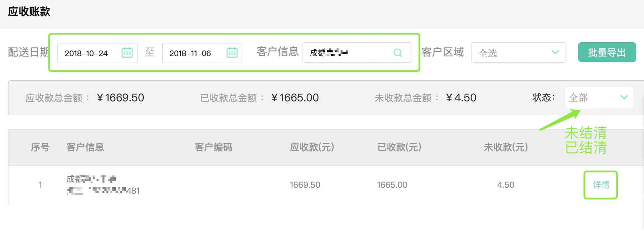Click the 应收账款 page title
The width and height of the screenshot is (644, 234).
[29, 12]
